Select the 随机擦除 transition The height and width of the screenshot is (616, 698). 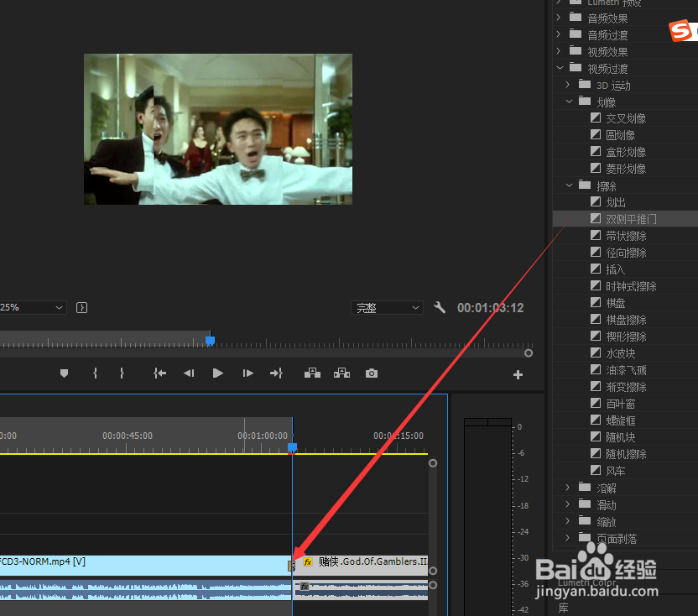[x=626, y=454]
